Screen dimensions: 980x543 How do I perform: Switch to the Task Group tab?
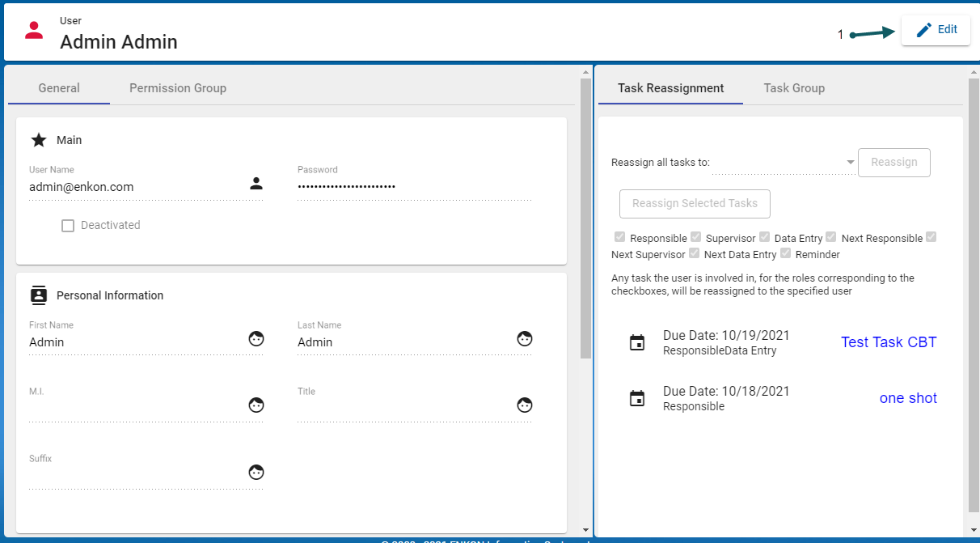pos(794,88)
